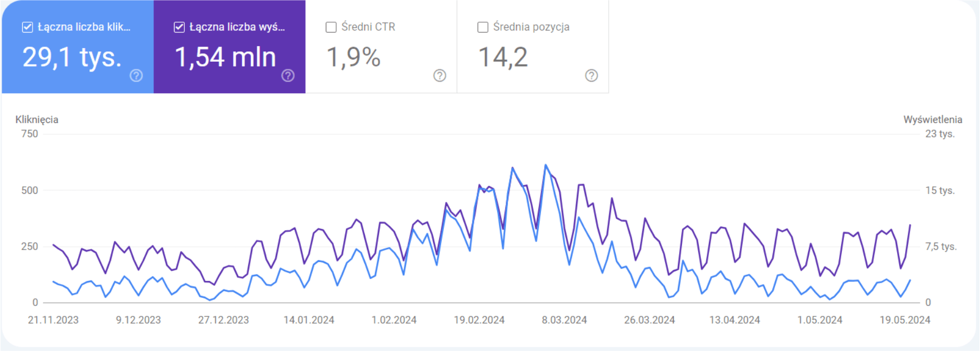Enable the Średnia pozycja checkbox
Screen dimensions: 980x352
tap(483, 27)
